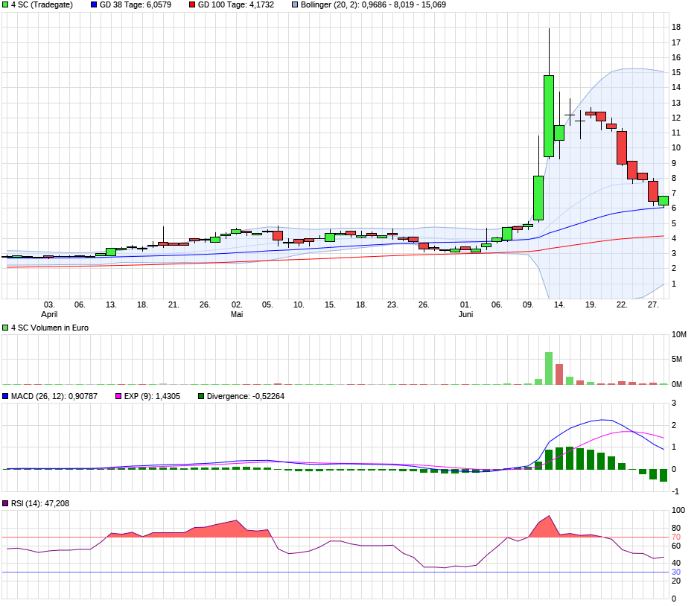
Task: Click the green 4 SC (Tradegate) legend swatch
Action: click(5, 4)
